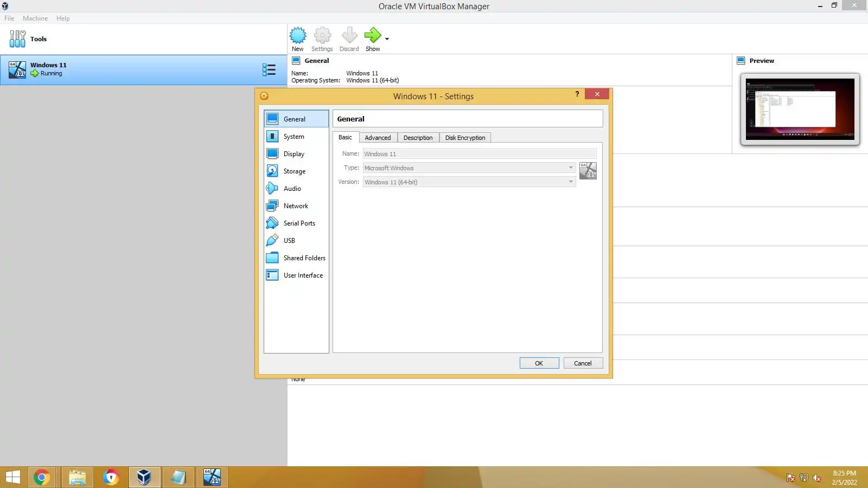Click the question mark help button
The width and height of the screenshot is (868, 488).
coord(577,94)
